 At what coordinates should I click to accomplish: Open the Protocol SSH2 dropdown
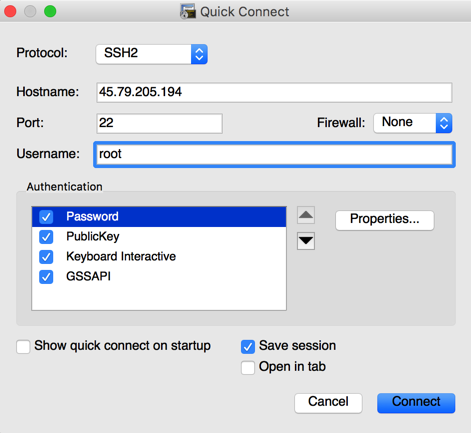[152, 54]
